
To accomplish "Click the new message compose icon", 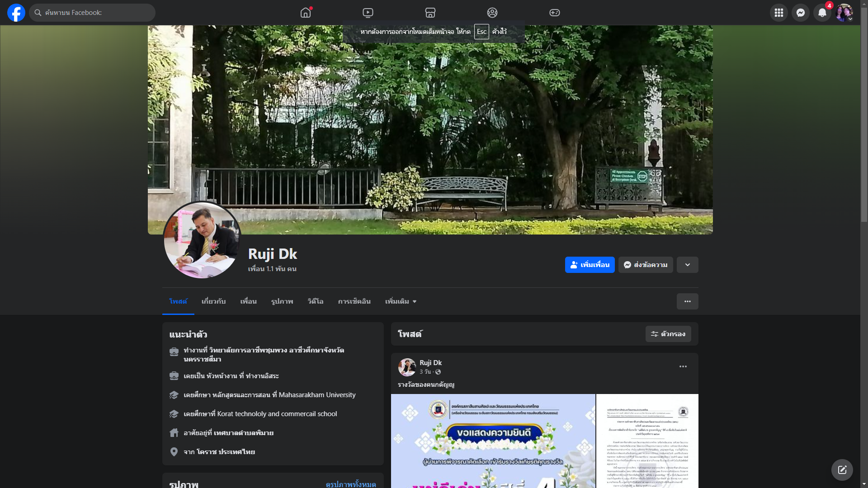I will tap(842, 470).
